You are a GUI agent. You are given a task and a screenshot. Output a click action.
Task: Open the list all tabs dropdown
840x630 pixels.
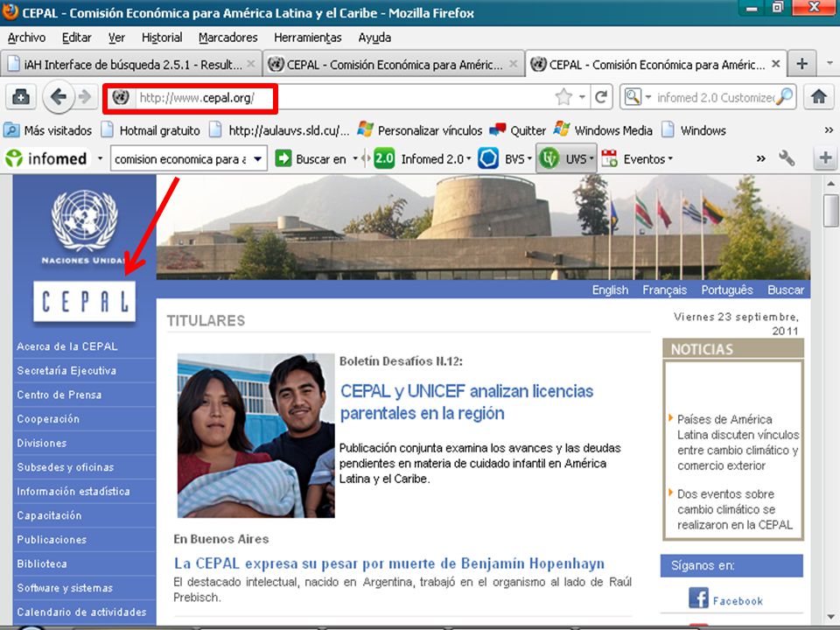coord(829,64)
